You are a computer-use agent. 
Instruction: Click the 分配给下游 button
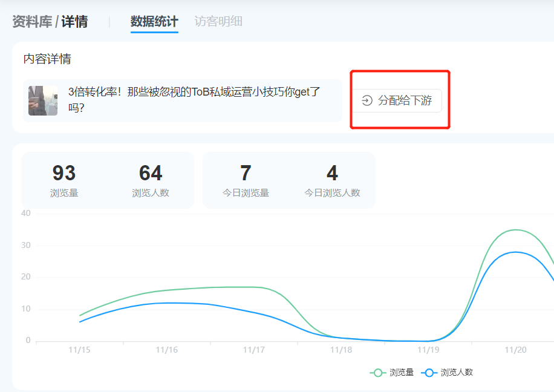click(397, 100)
